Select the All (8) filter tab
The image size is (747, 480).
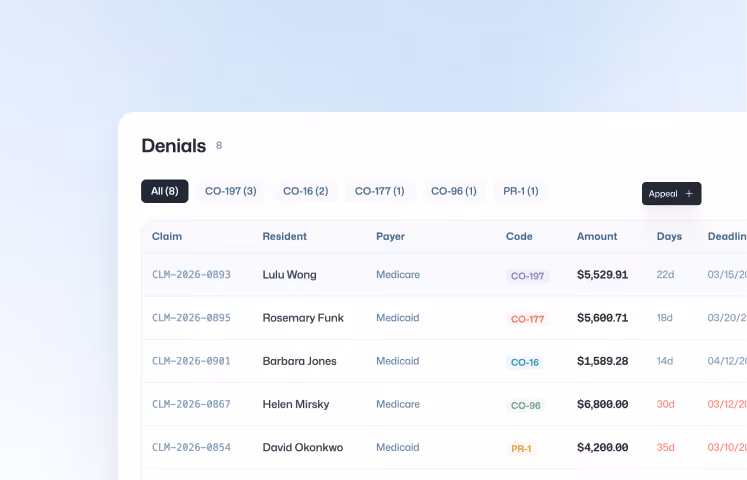coord(164,191)
